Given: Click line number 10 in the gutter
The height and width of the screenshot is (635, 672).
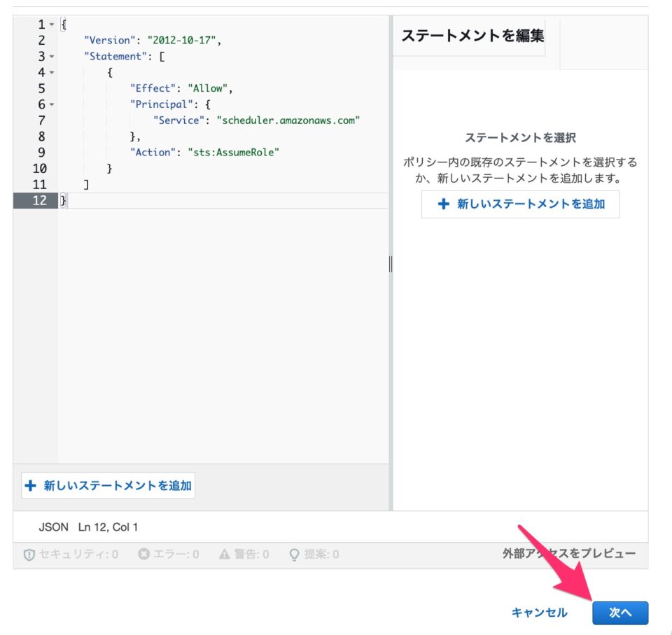Looking at the screenshot, I should [x=39, y=169].
